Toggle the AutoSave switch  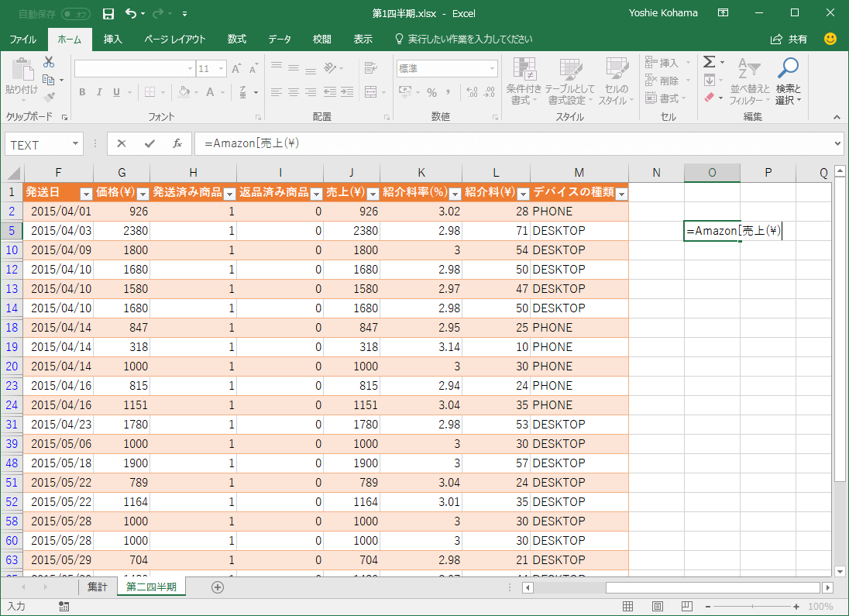pyautogui.click(x=75, y=13)
